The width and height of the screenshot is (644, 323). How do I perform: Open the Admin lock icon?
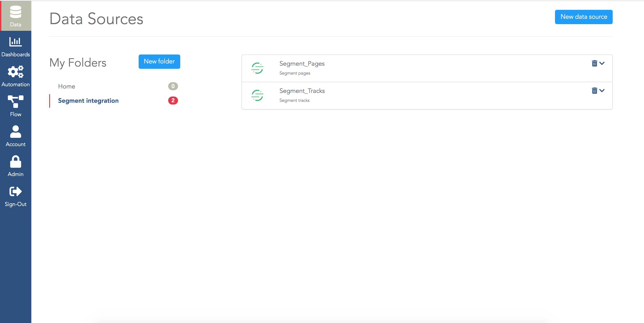pyautogui.click(x=15, y=162)
